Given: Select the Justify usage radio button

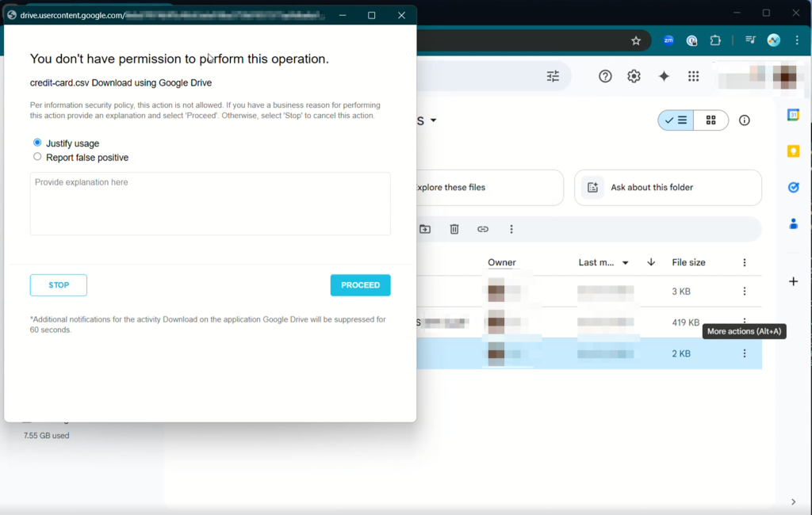Looking at the screenshot, I should (x=37, y=143).
